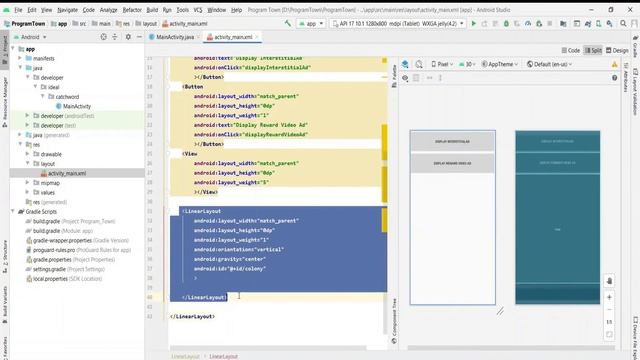
Task: Open the layout editor help icon
Action: click(614, 78)
